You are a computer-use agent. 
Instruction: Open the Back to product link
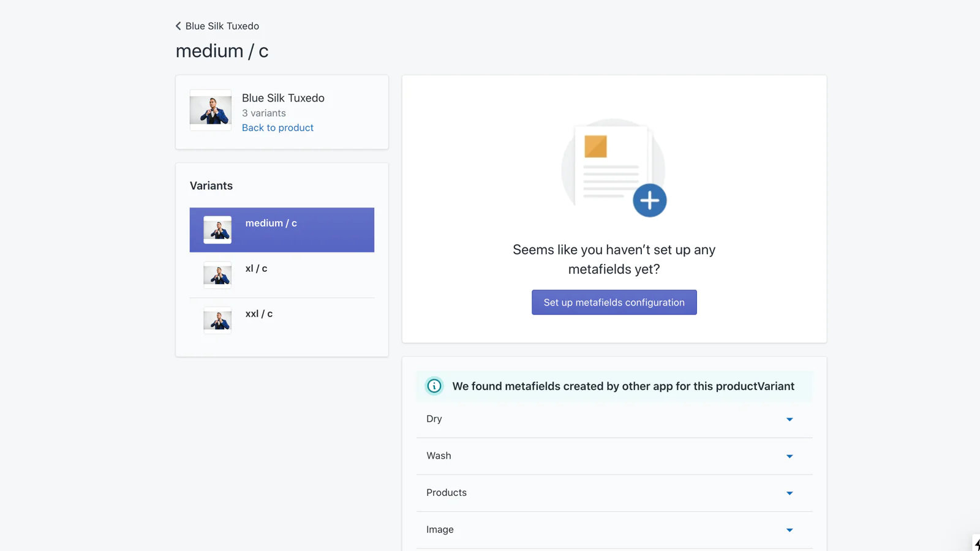tap(277, 127)
